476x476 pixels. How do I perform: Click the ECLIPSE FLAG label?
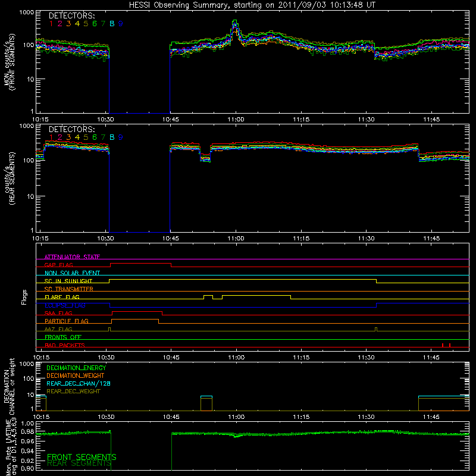pyautogui.click(x=65, y=305)
